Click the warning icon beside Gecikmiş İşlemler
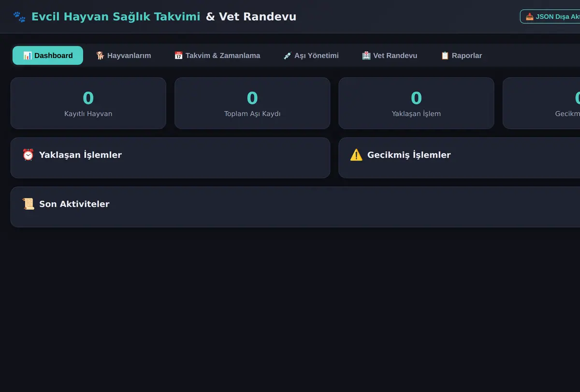The height and width of the screenshot is (392, 580). pos(356,155)
